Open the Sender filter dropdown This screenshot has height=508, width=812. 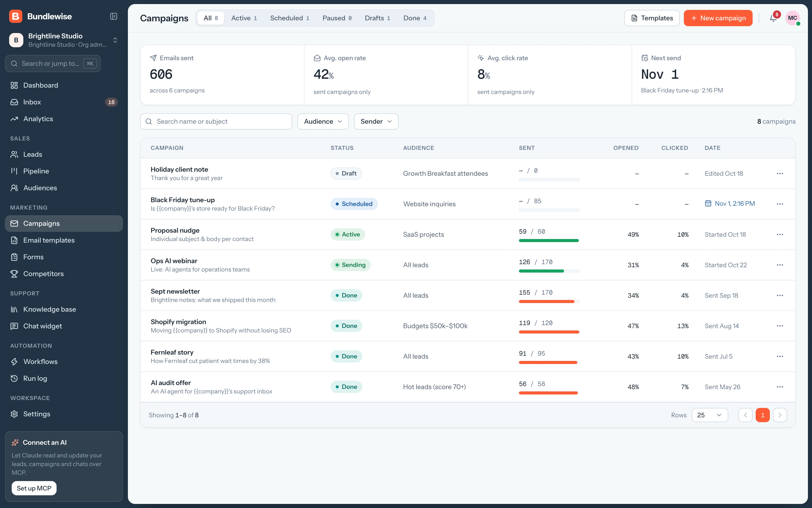[376, 121]
